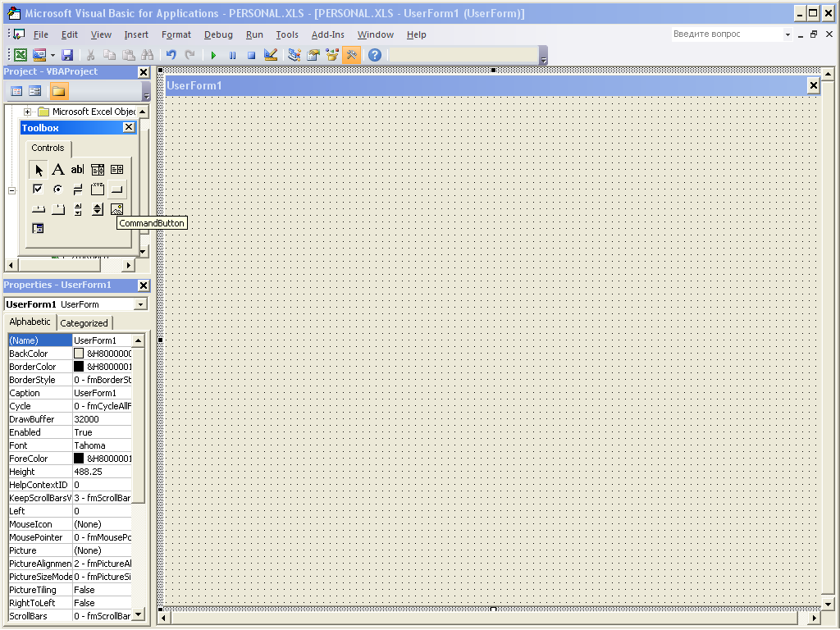Select the Label tool in Toolbox

coord(58,170)
